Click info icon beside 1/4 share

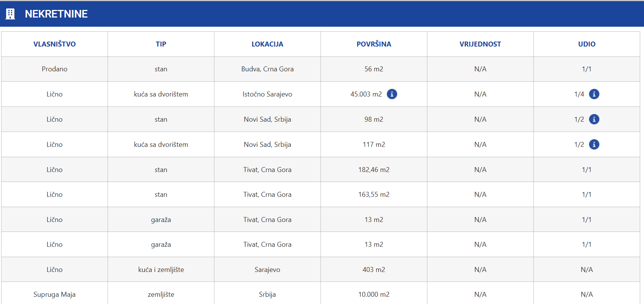tap(594, 94)
